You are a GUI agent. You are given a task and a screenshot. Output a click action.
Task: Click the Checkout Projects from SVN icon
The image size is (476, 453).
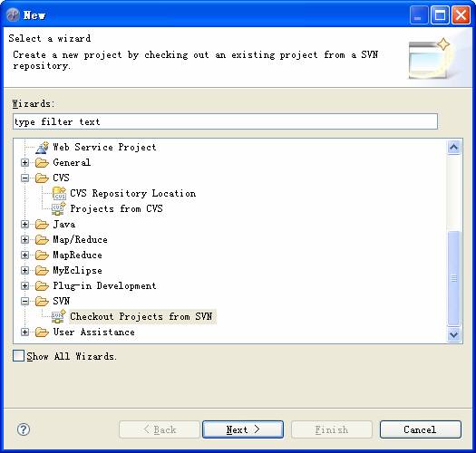point(59,317)
